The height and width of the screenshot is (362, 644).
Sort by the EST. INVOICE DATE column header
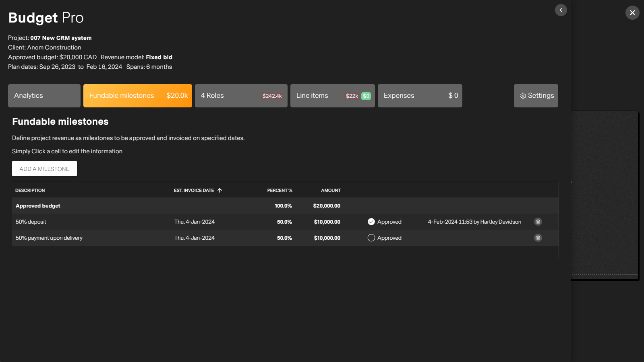point(194,190)
